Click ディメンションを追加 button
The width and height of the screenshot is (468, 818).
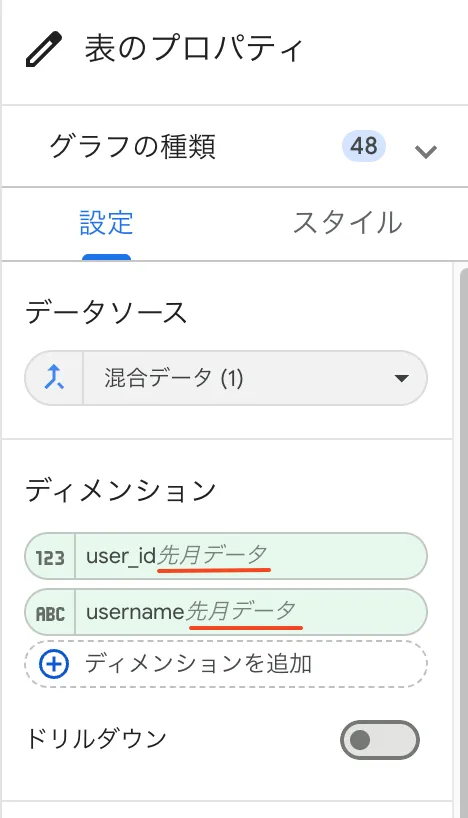(x=226, y=664)
